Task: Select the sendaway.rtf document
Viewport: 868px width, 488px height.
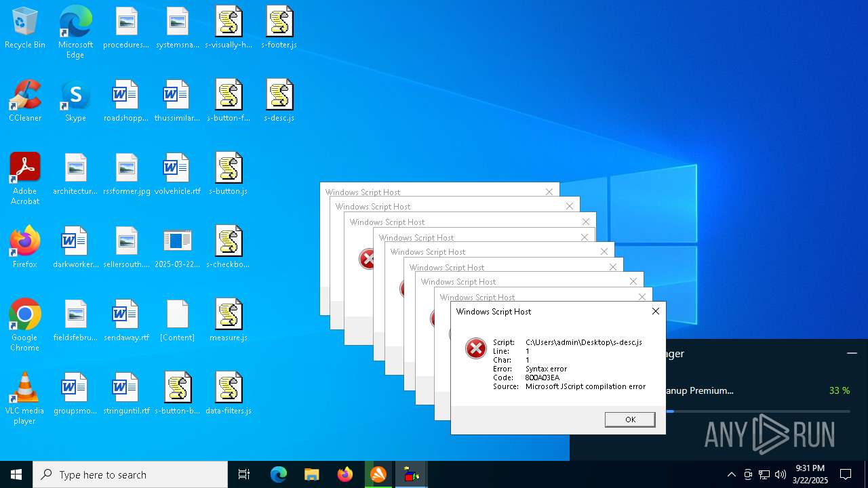Action: click(126, 321)
